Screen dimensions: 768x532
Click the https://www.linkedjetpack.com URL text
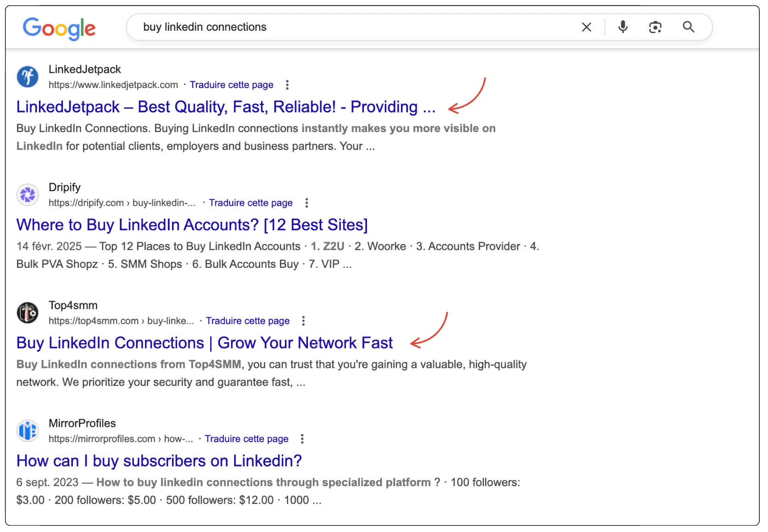tap(113, 85)
